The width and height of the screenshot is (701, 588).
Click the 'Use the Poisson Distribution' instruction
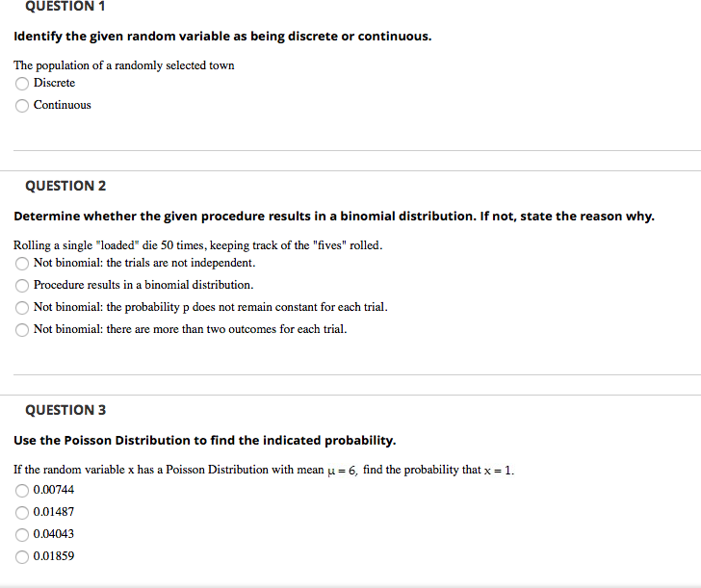coord(205,441)
